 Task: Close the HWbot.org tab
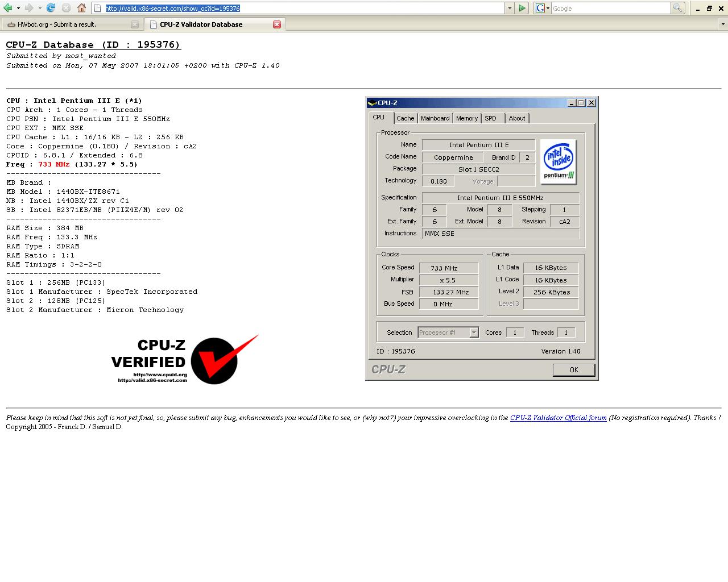tap(135, 24)
